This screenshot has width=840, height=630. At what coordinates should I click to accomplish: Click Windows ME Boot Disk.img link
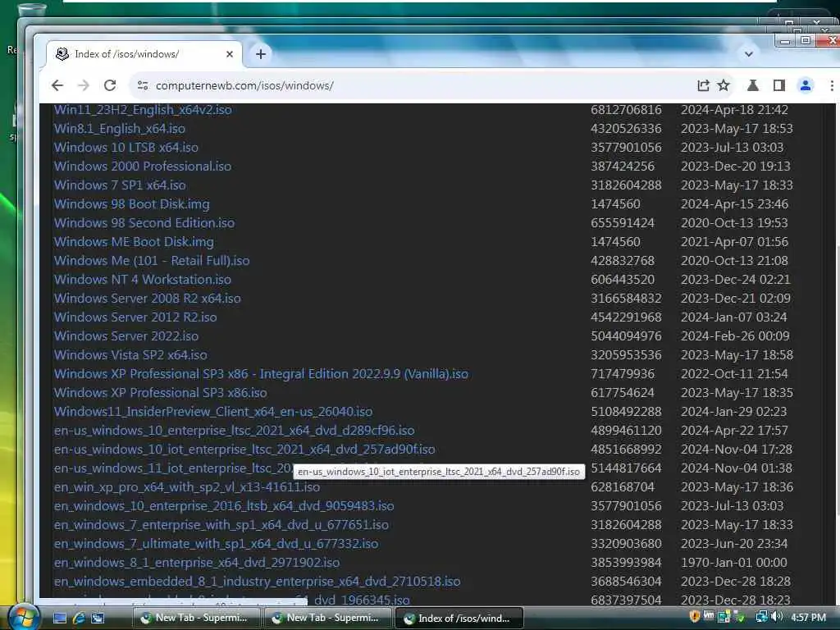[x=134, y=242]
